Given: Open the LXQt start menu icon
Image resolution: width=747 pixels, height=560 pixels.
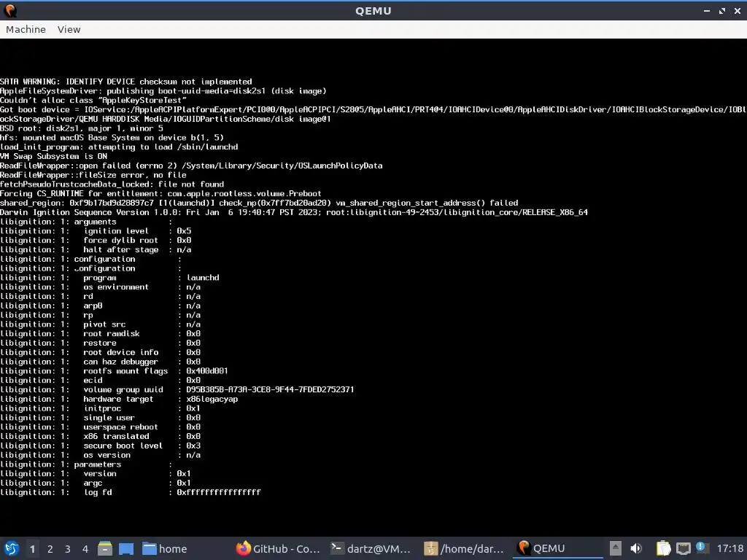Looking at the screenshot, I should point(12,548).
